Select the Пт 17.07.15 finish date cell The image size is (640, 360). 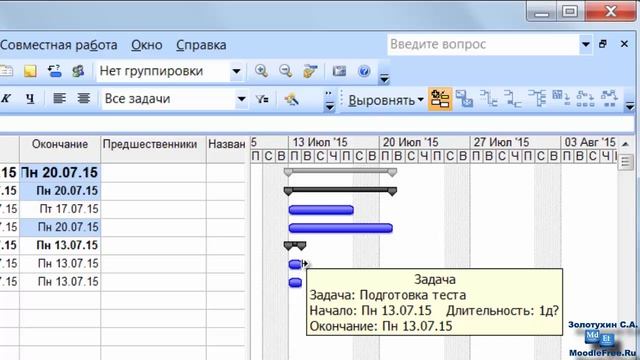coord(60,209)
